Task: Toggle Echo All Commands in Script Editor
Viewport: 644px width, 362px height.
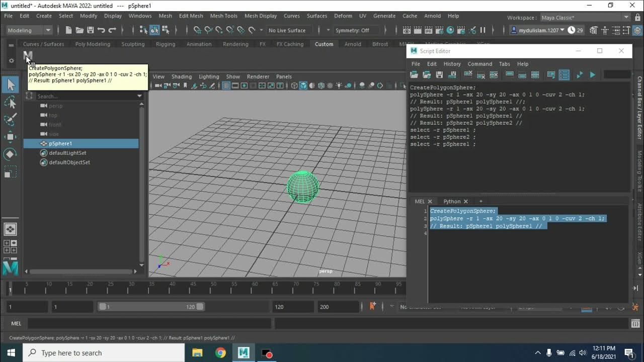Action: [x=551, y=75]
